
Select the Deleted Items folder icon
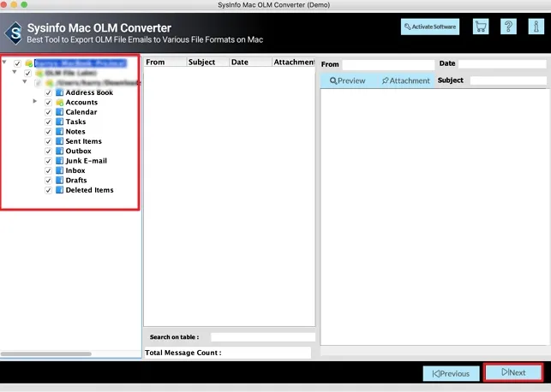(x=60, y=190)
